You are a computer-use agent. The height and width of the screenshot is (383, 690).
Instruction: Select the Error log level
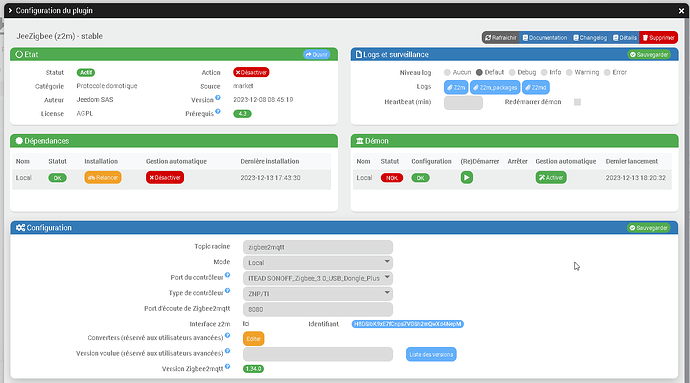tap(607, 72)
